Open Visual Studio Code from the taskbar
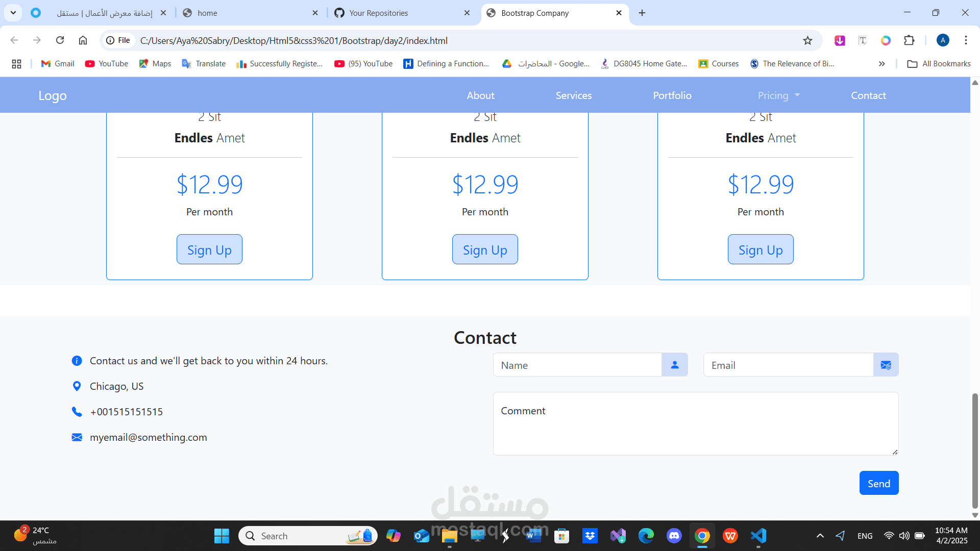The height and width of the screenshot is (551, 980). [x=758, y=536]
